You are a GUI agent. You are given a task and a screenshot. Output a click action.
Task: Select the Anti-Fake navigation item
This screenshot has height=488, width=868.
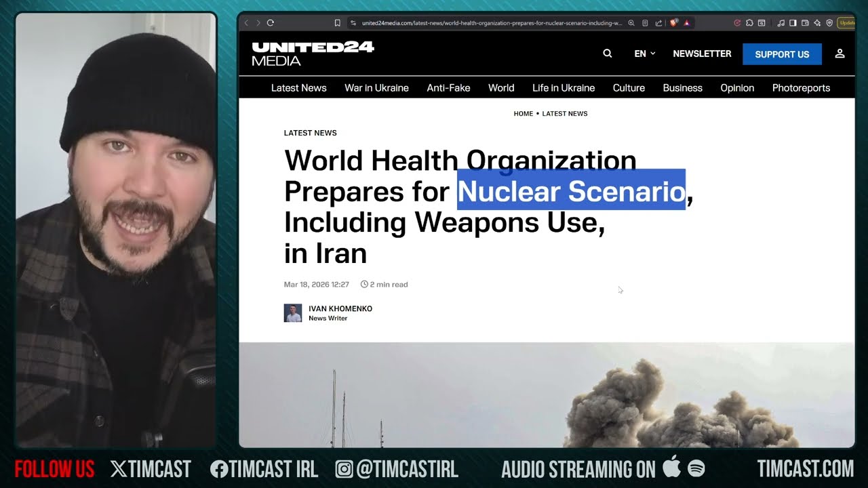(x=448, y=88)
